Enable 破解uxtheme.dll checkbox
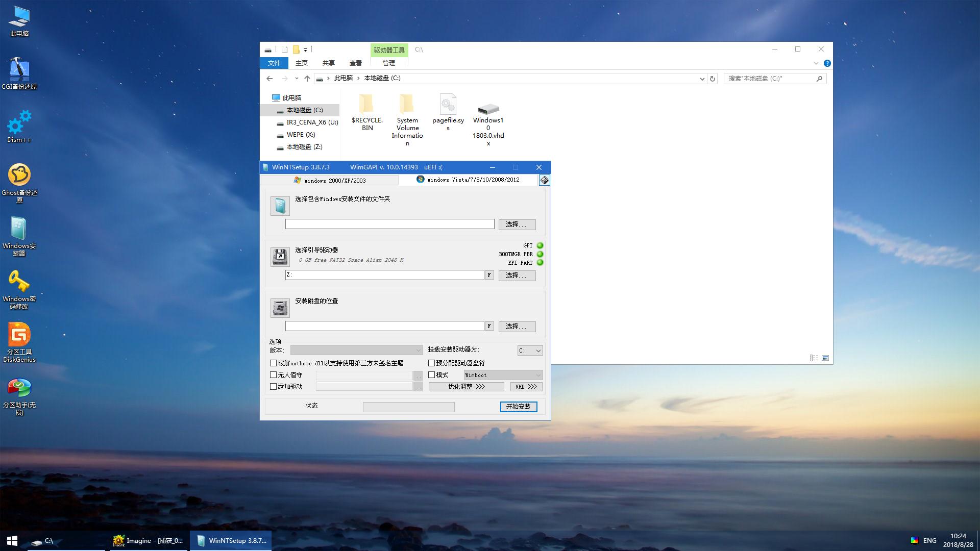 click(x=273, y=363)
